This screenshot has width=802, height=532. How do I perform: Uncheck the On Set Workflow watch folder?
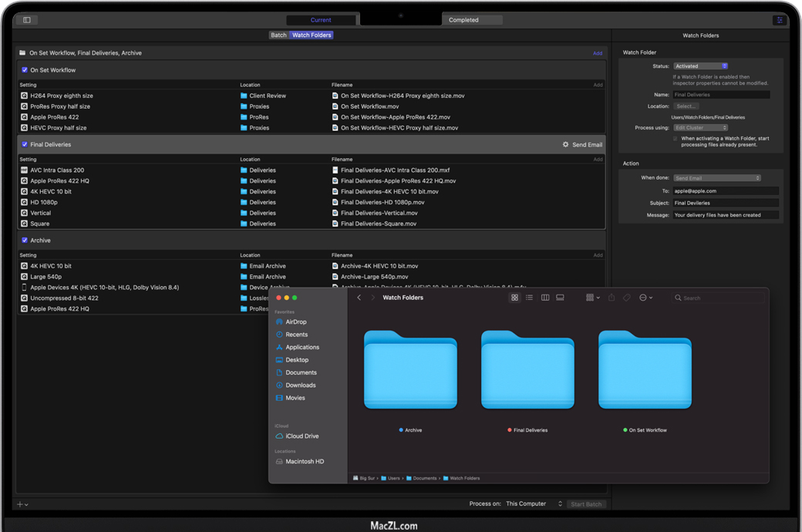pyautogui.click(x=25, y=70)
